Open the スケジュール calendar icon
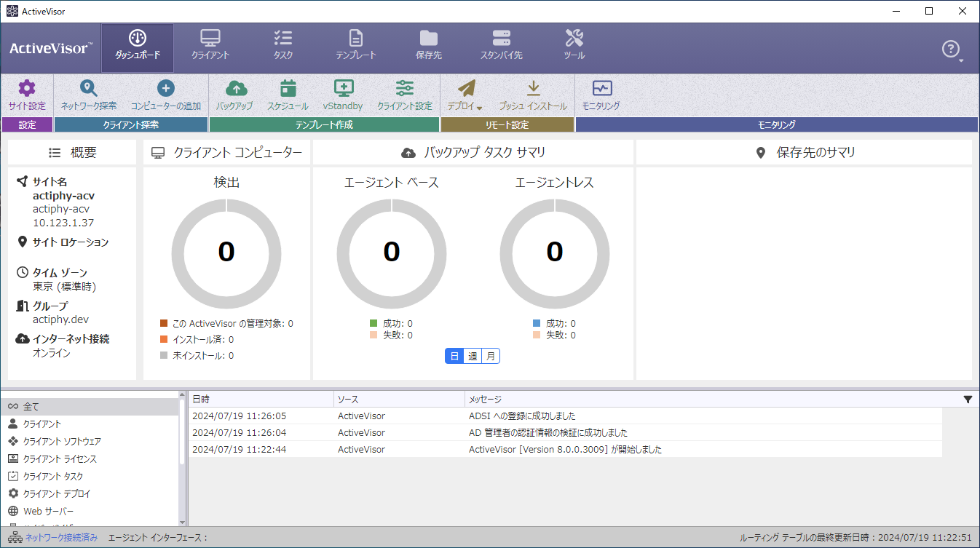 288,88
